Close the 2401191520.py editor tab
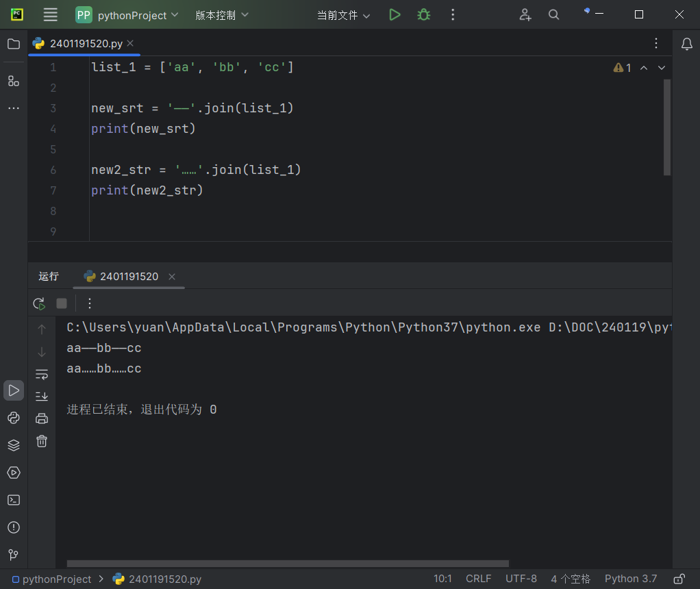Screen dimensions: 700x589 point(130,43)
